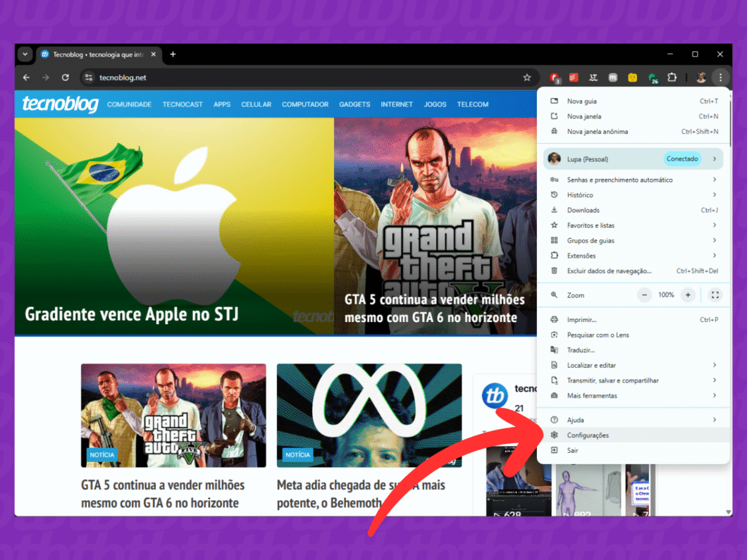Increase zoom with the plus button
747x560 pixels.
pyautogui.click(x=688, y=295)
